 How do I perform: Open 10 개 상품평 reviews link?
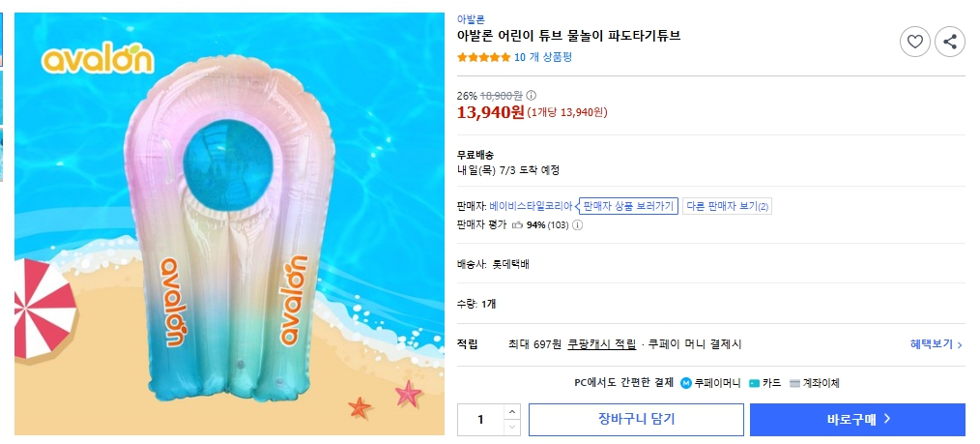click(543, 57)
